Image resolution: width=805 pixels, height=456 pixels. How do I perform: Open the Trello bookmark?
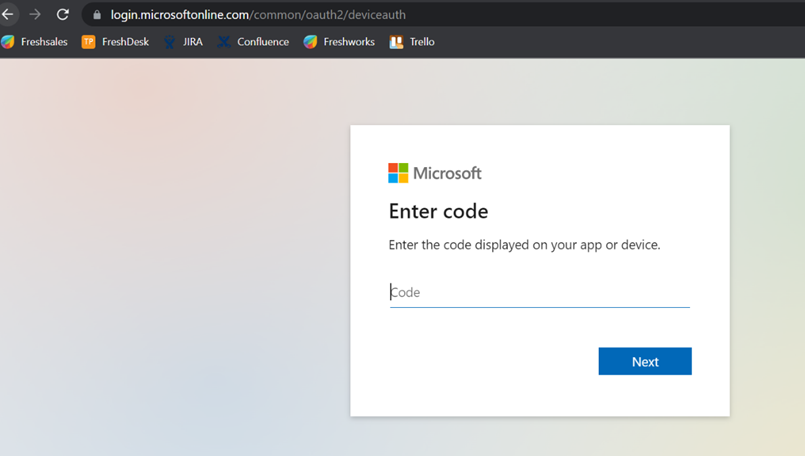click(412, 42)
